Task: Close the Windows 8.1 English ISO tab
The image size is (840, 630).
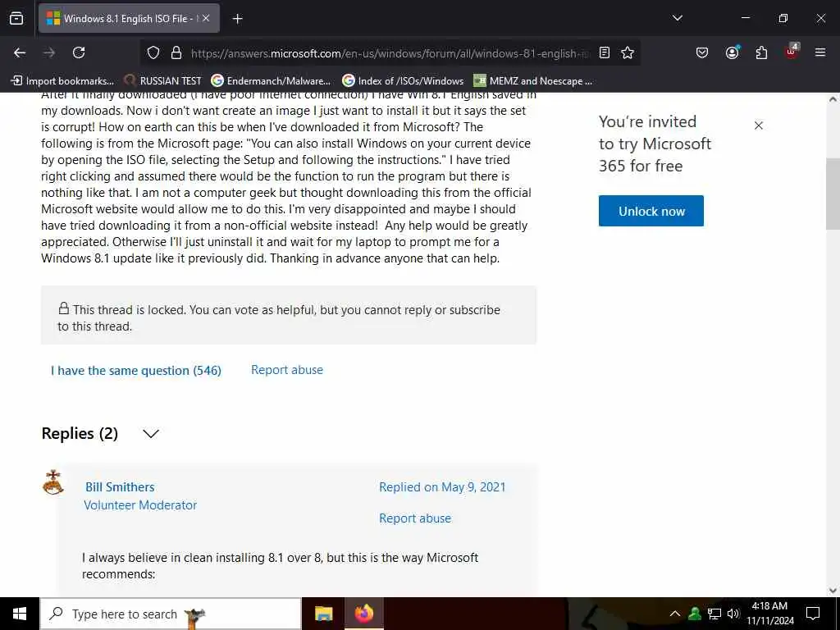Action: tap(206, 18)
